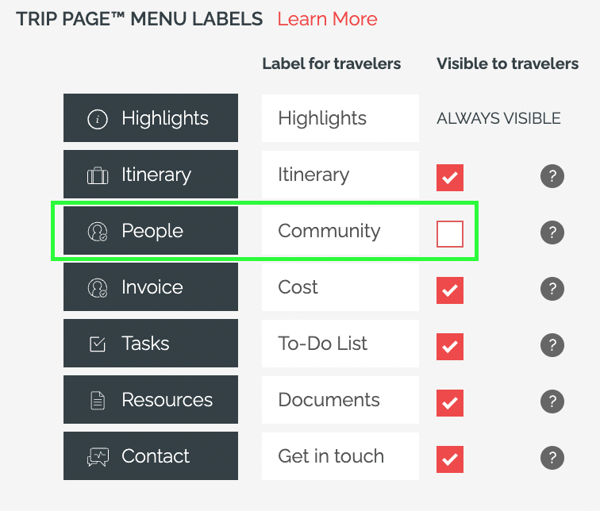Click the Itinerary suitcase icon

click(98, 175)
